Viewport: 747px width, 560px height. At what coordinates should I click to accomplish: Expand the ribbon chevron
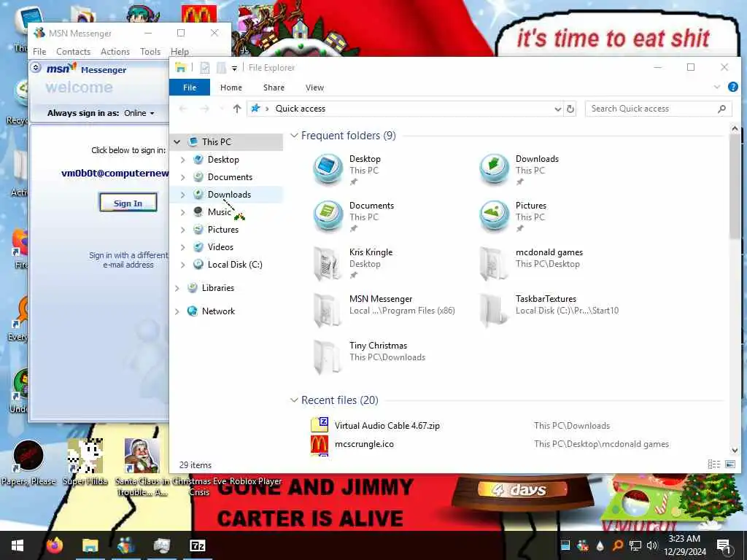[717, 87]
